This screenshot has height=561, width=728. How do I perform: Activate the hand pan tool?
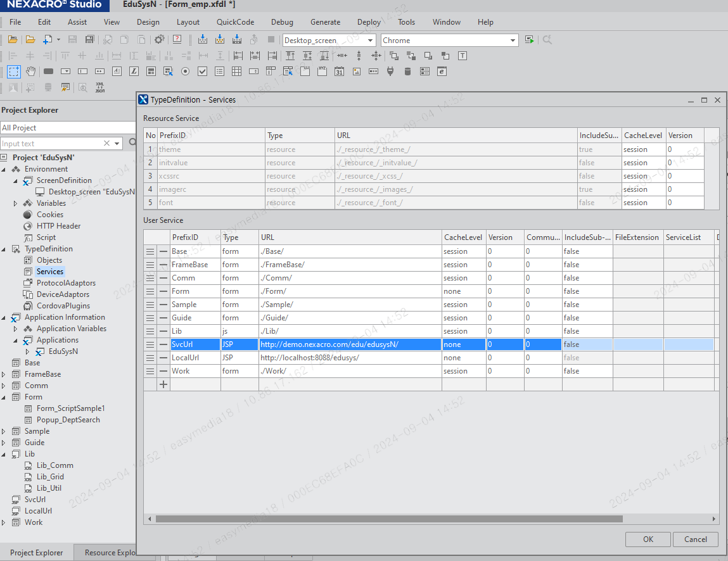[30, 72]
